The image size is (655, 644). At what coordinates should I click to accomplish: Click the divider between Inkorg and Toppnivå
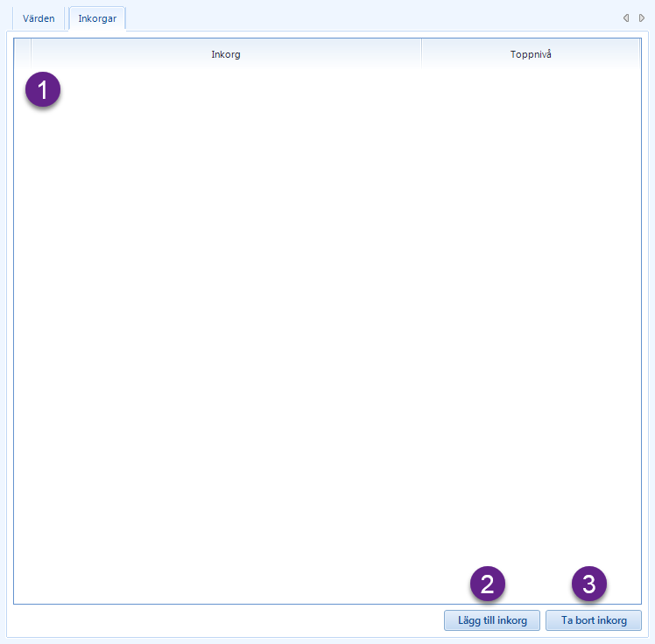421,54
